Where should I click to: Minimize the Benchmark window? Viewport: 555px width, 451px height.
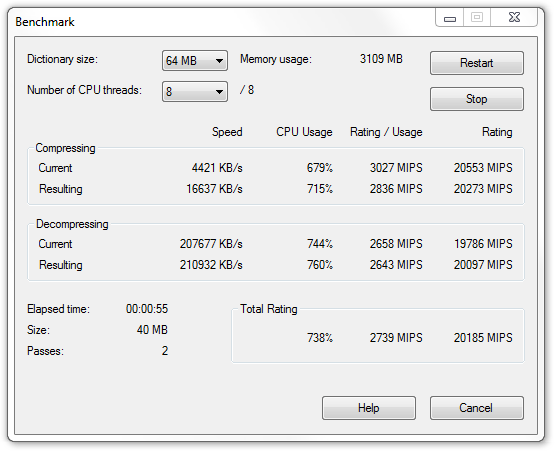450,18
